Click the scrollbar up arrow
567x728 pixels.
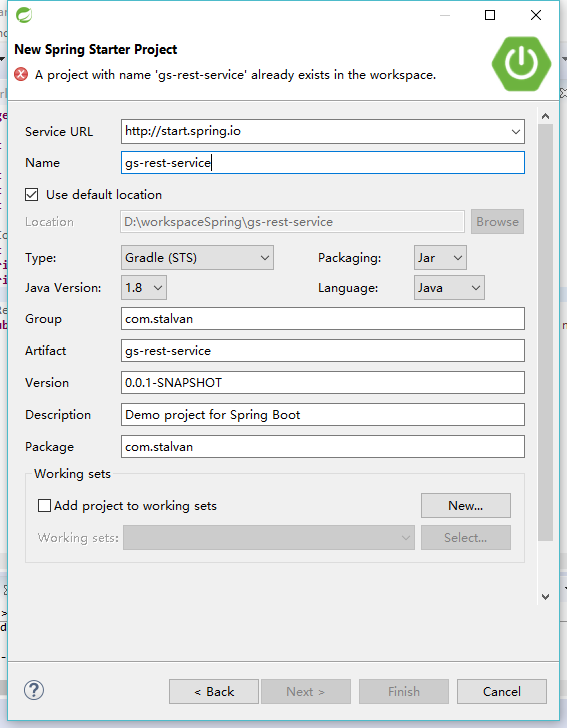[x=546, y=116]
